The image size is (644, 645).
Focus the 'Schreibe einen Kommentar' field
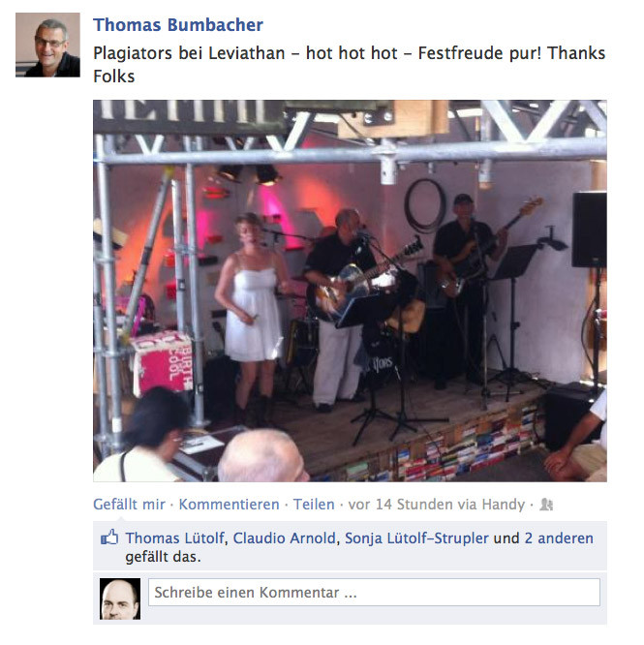click(374, 593)
